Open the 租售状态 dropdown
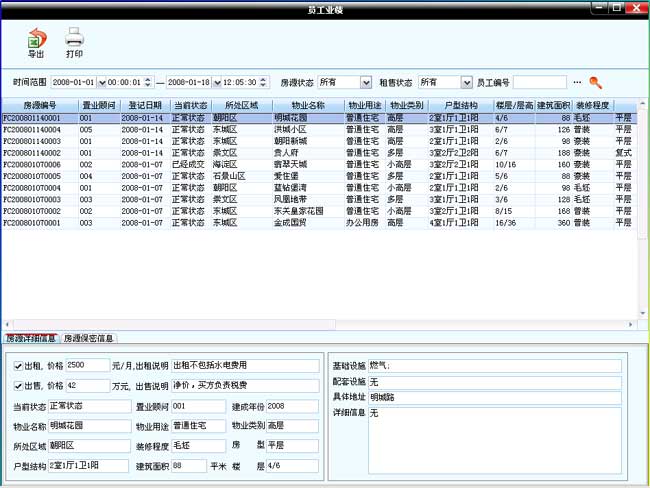The width and height of the screenshot is (650, 488). point(466,82)
